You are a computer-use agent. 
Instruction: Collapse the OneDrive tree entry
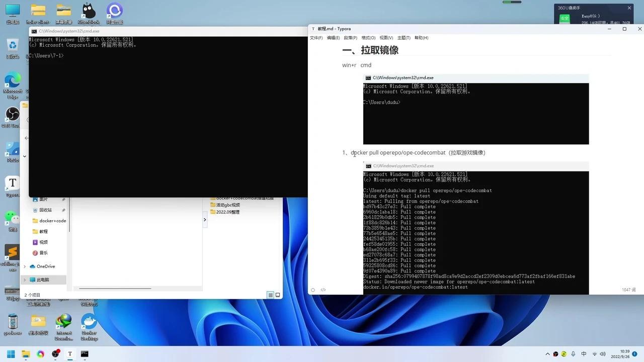[24, 266]
